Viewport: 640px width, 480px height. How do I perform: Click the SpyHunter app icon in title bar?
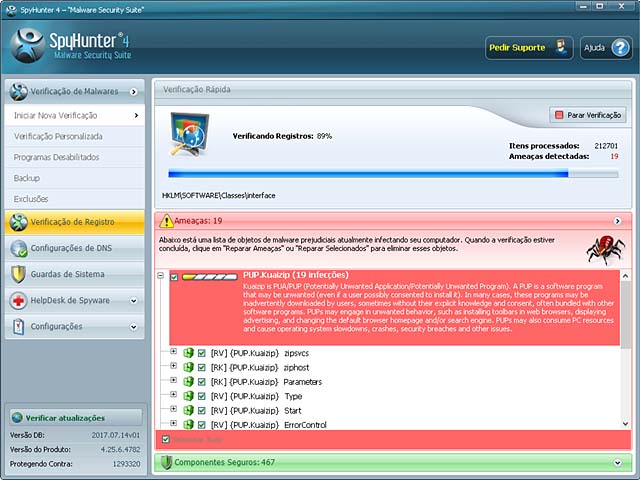tap(11, 10)
